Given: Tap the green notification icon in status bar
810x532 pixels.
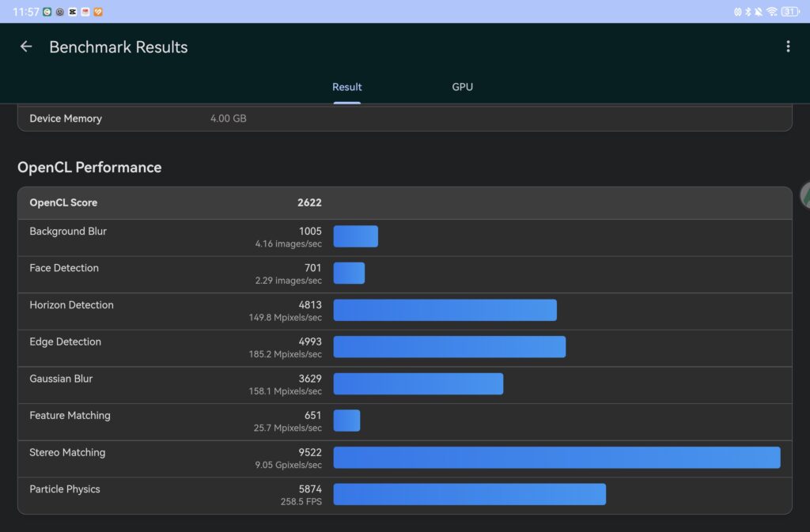Looking at the screenshot, I should pyautogui.click(x=47, y=12).
